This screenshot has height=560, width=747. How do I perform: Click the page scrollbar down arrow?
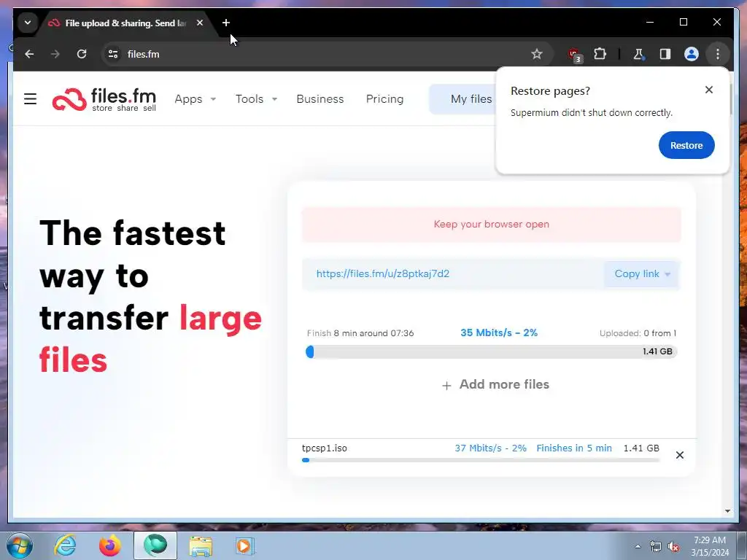click(727, 511)
